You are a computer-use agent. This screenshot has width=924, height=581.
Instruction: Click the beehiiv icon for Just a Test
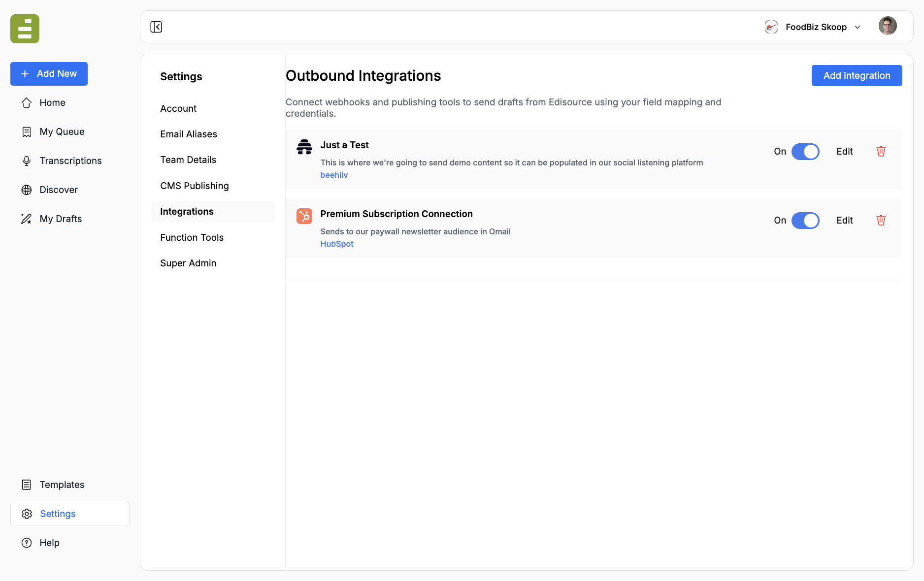coord(304,147)
